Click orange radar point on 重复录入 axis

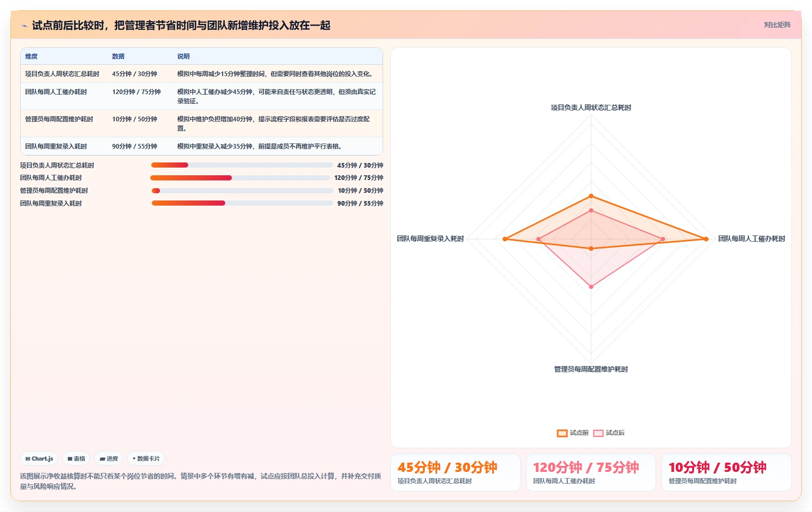pyautogui.click(x=505, y=239)
